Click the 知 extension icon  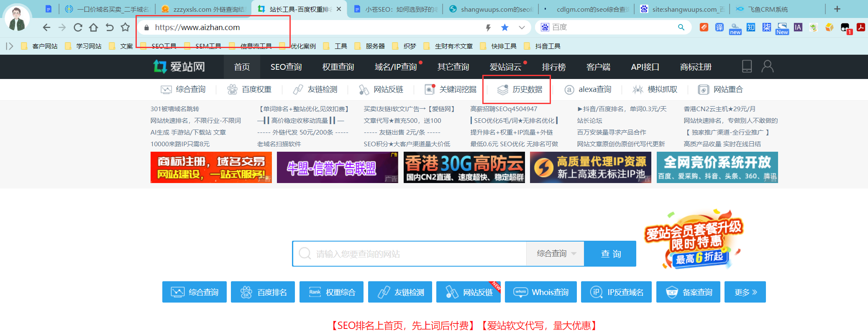(751, 28)
